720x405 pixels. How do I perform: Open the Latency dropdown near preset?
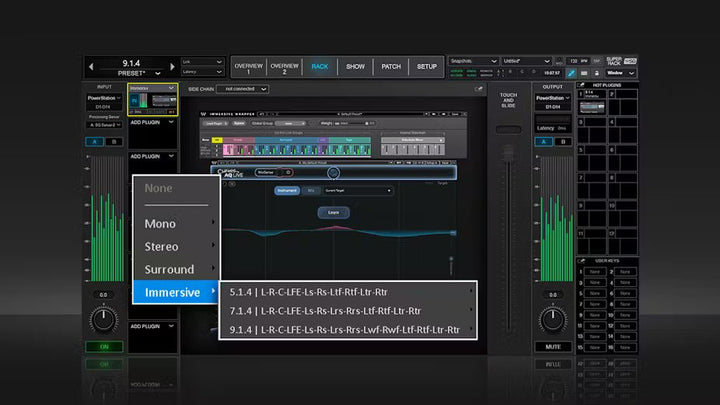[202, 72]
